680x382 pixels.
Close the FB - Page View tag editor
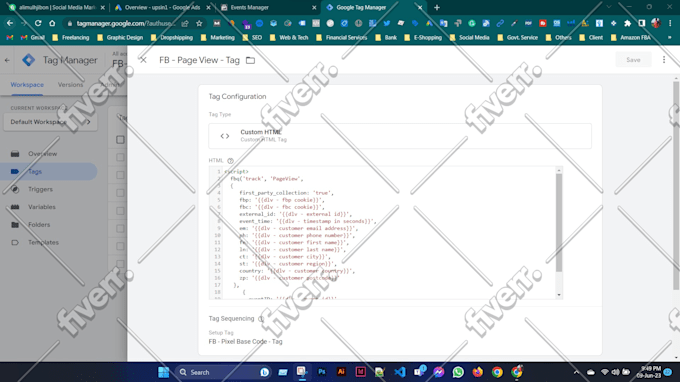(143, 60)
